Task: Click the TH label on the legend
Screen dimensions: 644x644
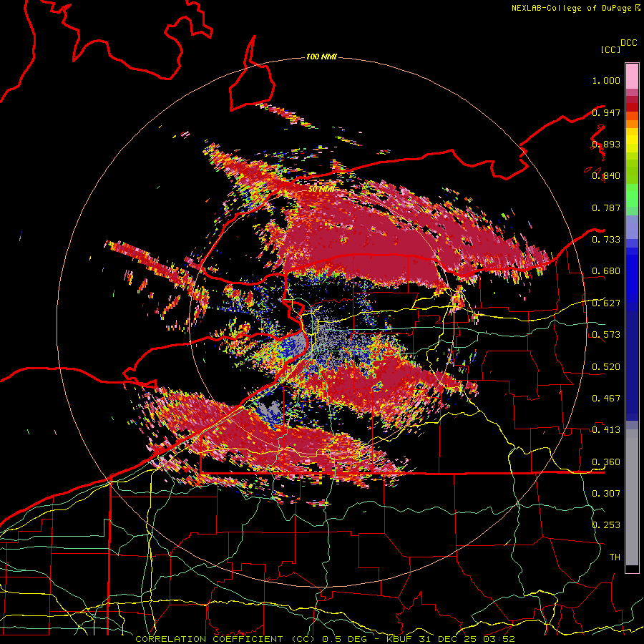Action: 615,557
